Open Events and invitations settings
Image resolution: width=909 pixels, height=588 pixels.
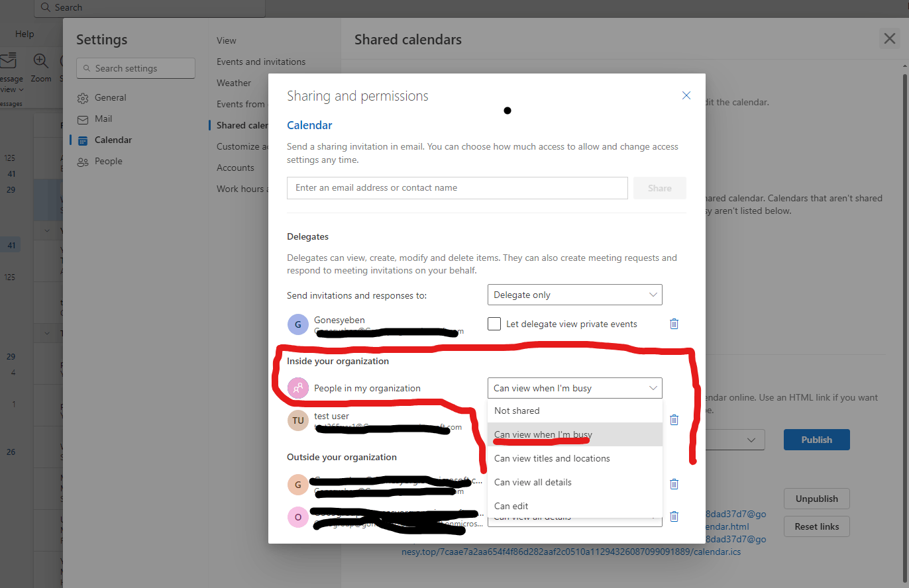coord(261,62)
